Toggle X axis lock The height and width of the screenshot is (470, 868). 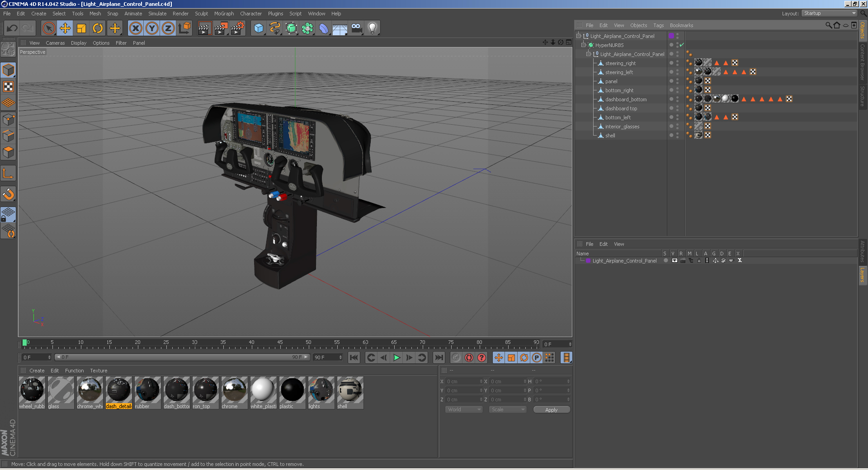pyautogui.click(x=136, y=28)
